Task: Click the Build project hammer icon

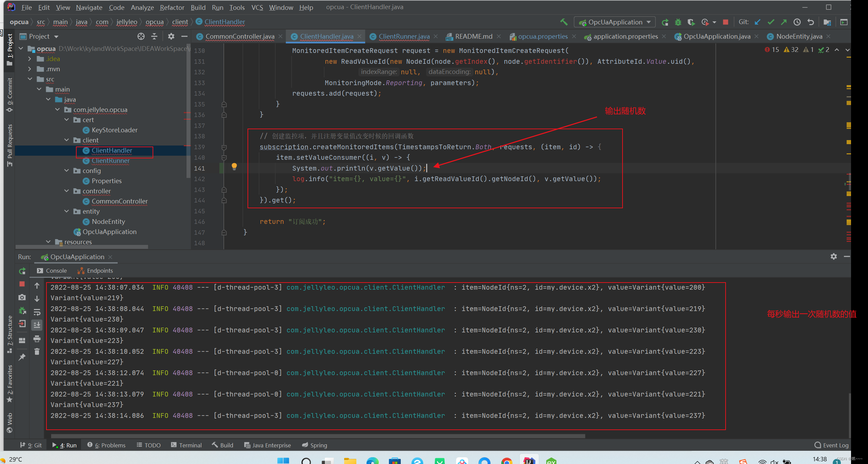Action: tap(564, 22)
